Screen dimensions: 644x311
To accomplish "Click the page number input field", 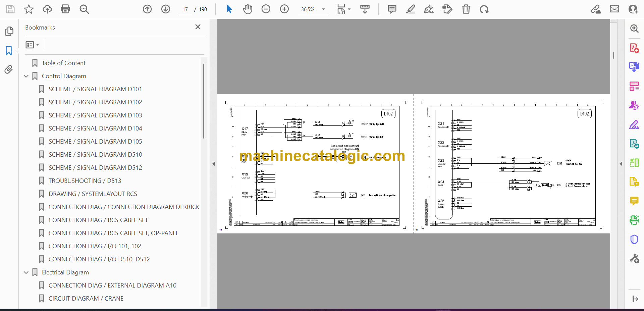I will (185, 9).
